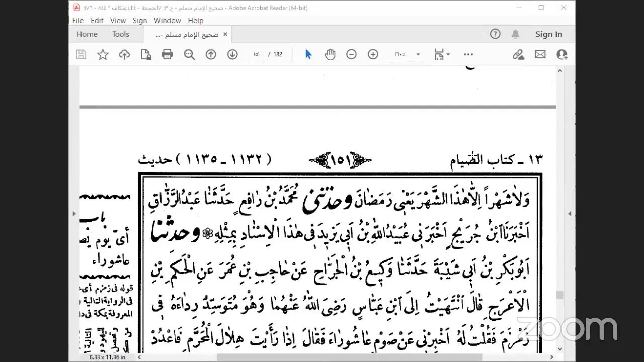Click page number ١٥١ in header
This screenshot has width=644, height=362.
[341, 160]
